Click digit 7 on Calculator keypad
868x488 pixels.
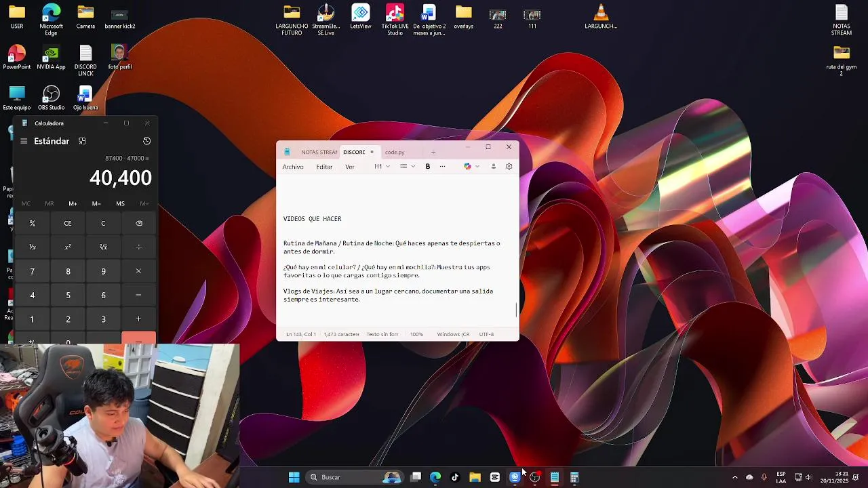(32, 271)
